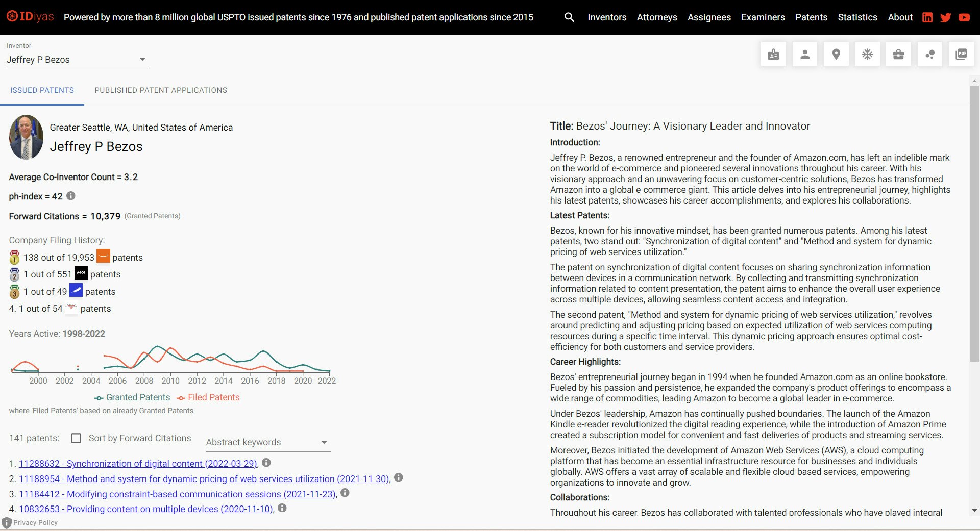Viewport: 980px width, 531px height.
Task: Click info icon next to patent 11184412
Action: (x=345, y=493)
